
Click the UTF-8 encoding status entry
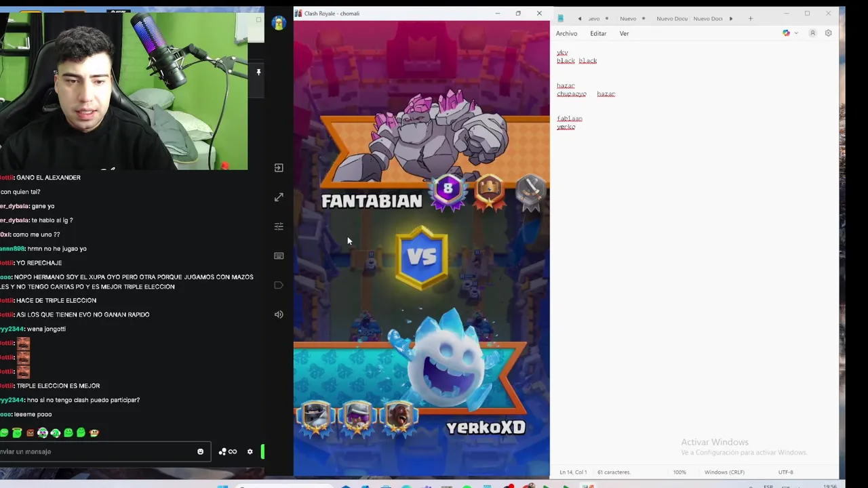(785, 472)
